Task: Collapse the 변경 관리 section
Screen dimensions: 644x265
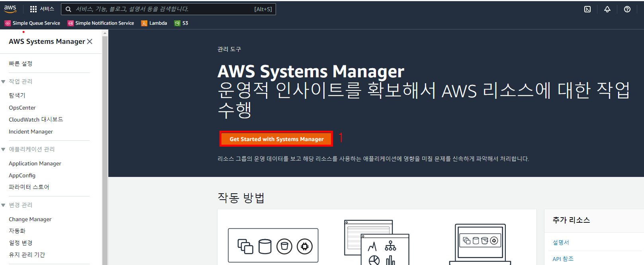Action: coord(3,205)
